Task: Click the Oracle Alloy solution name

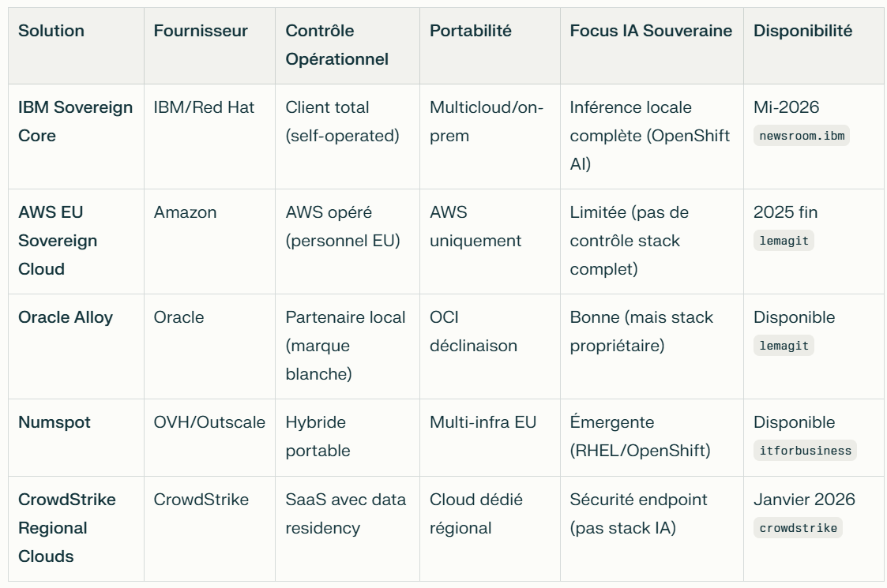Action: tap(66, 317)
